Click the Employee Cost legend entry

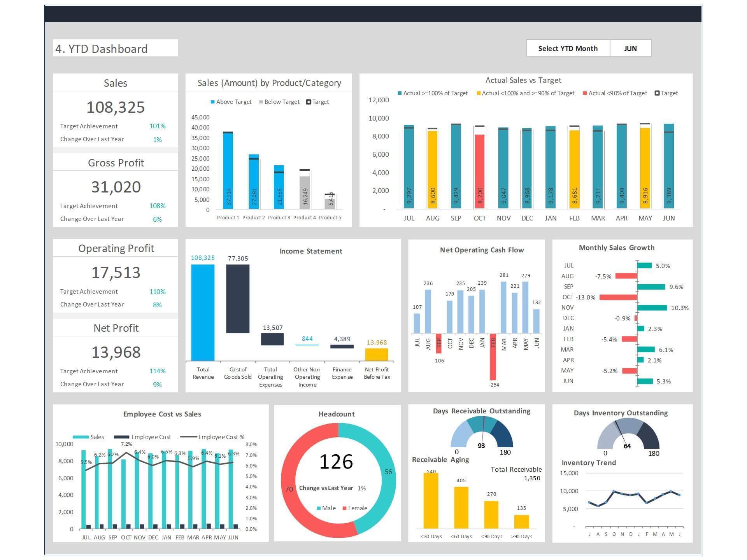(x=142, y=437)
